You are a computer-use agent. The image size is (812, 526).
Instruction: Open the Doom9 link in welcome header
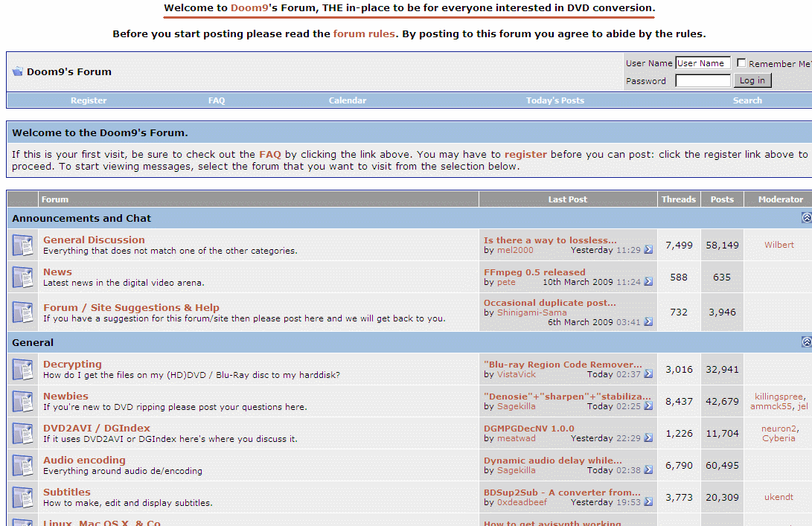pos(249,7)
